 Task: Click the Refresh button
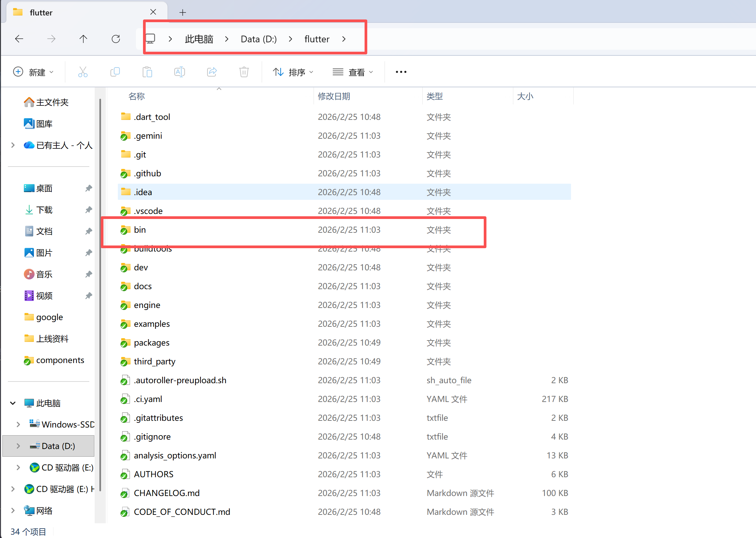116,39
